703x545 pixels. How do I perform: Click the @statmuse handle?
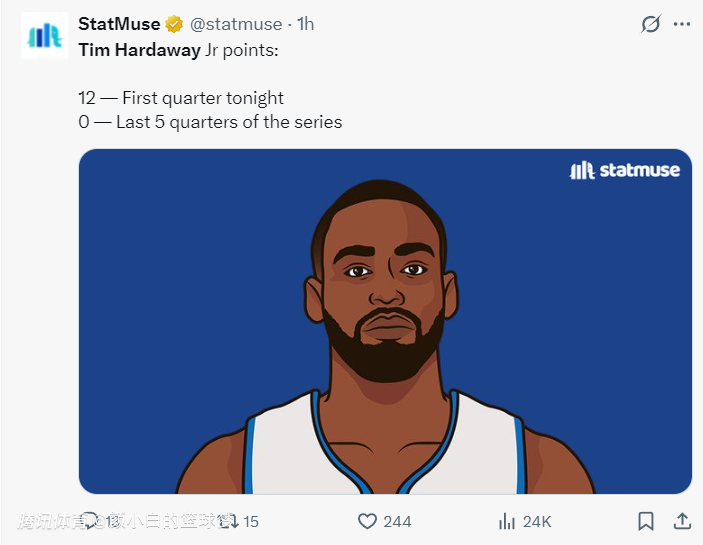[x=236, y=24]
